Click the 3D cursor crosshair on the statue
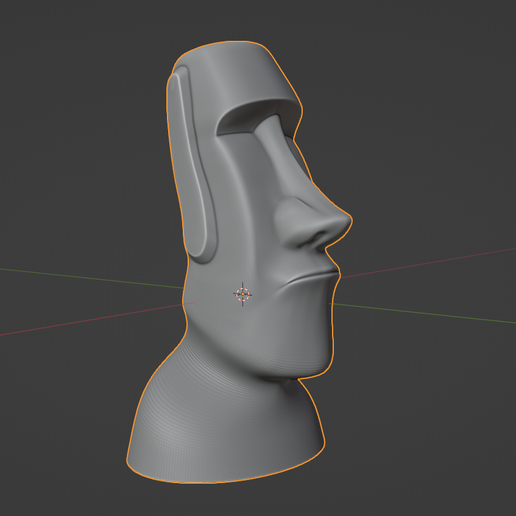The image size is (516, 516). tap(243, 294)
